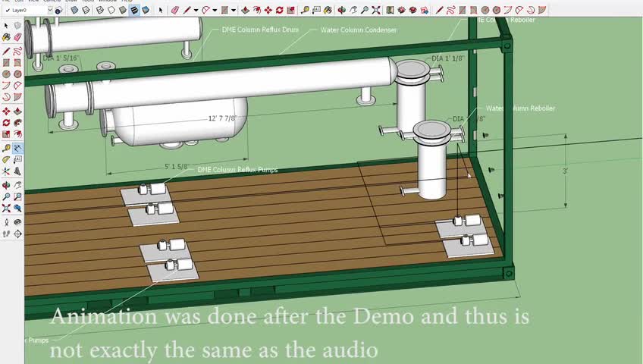
Task: Select Axes tool in left toolbar
Action: [x=6, y=171]
